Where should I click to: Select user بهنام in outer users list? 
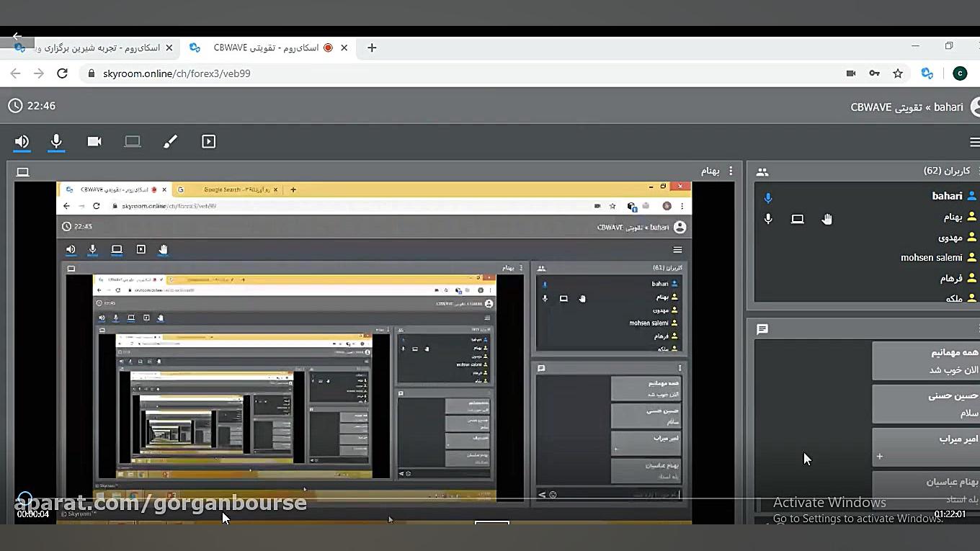click(x=953, y=217)
